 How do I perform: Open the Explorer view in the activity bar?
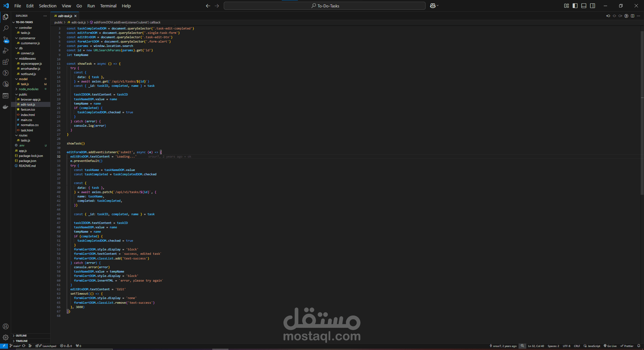[5, 17]
